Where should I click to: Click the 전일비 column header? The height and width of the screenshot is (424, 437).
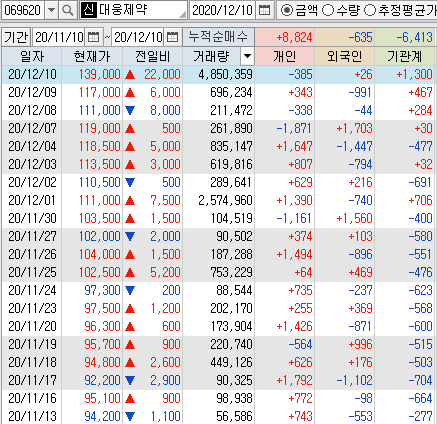click(x=153, y=56)
